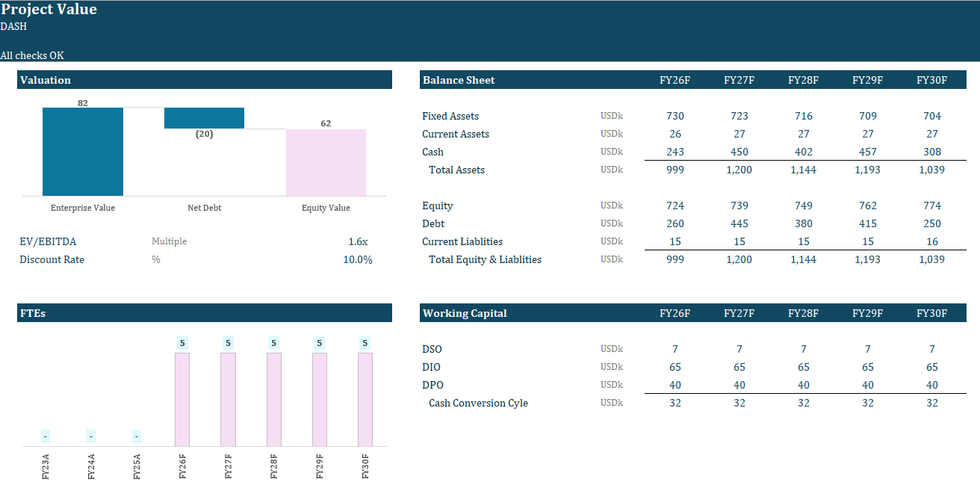Select the FY26F column header in Balance Sheet
The image size is (980, 485).
[x=675, y=79]
